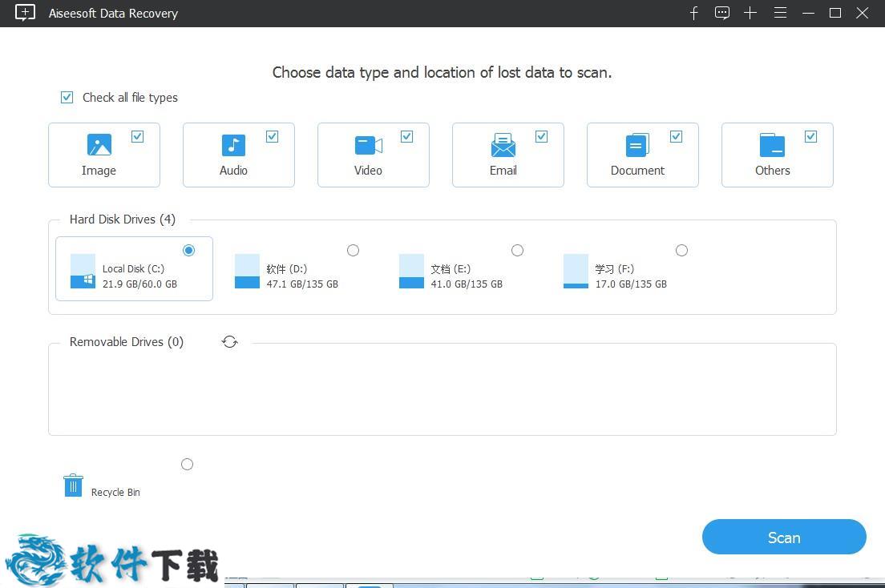The image size is (885, 588).
Task: Start scanning with the Scan button
Action: (784, 538)
